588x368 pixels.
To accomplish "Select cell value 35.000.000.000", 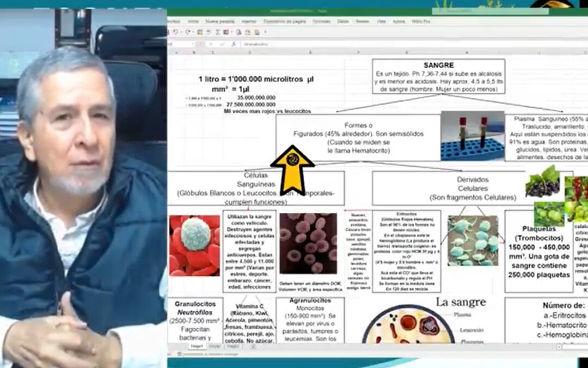I will 256,98.
